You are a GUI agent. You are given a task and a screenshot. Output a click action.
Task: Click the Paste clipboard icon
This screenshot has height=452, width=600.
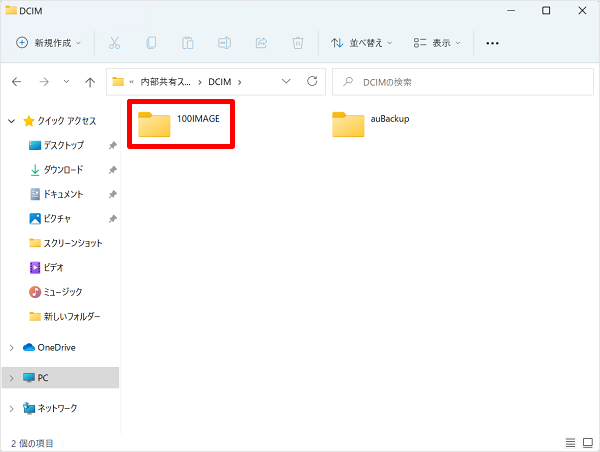188,43
